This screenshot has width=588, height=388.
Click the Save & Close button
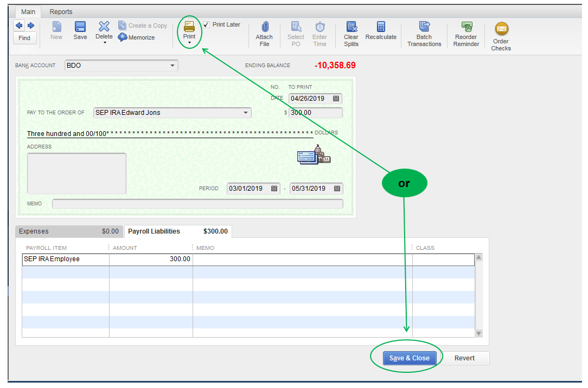pos(410,358)
